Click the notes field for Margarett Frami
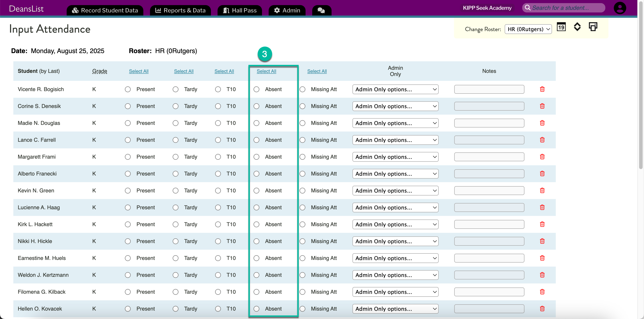The image size is (644, 319). pyautogui.click(x=489, y=157)
